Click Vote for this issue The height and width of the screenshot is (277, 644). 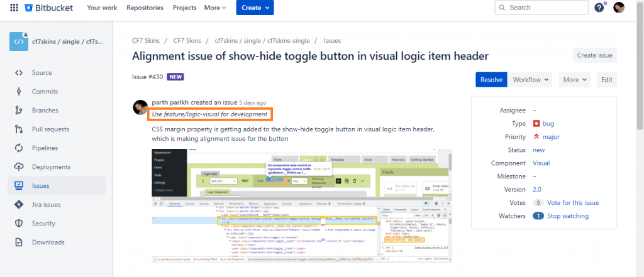tap(573, 203)
